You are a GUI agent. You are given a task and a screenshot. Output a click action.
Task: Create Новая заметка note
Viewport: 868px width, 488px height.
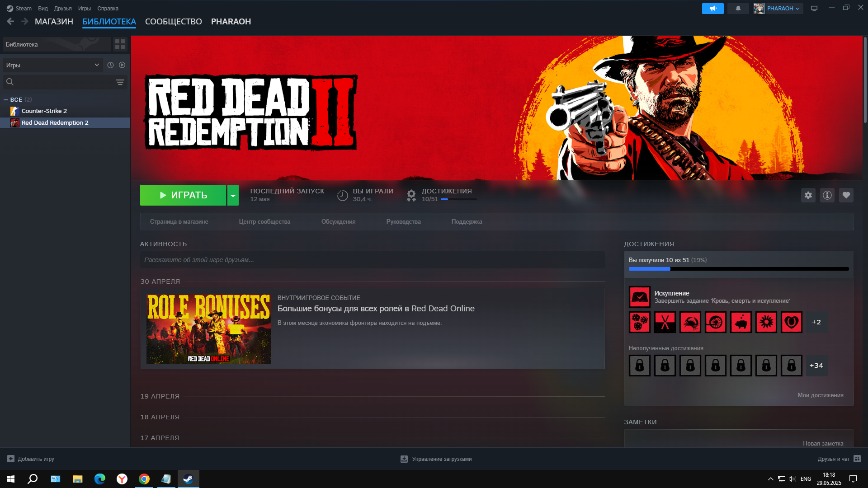[823, 444]
